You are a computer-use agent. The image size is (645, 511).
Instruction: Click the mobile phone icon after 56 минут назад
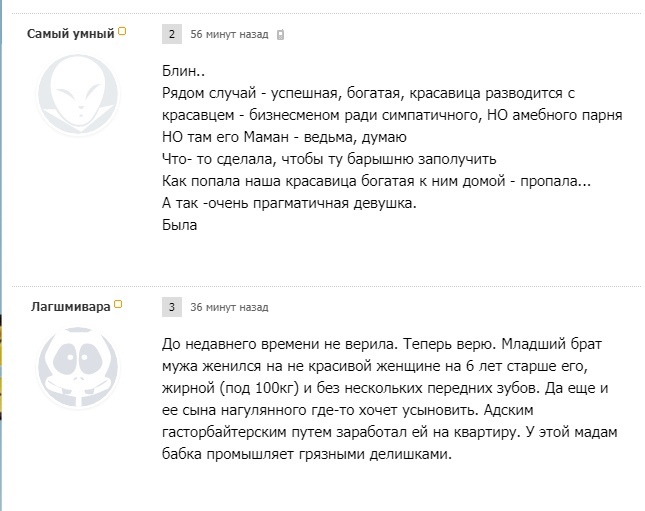click(280, 35)
